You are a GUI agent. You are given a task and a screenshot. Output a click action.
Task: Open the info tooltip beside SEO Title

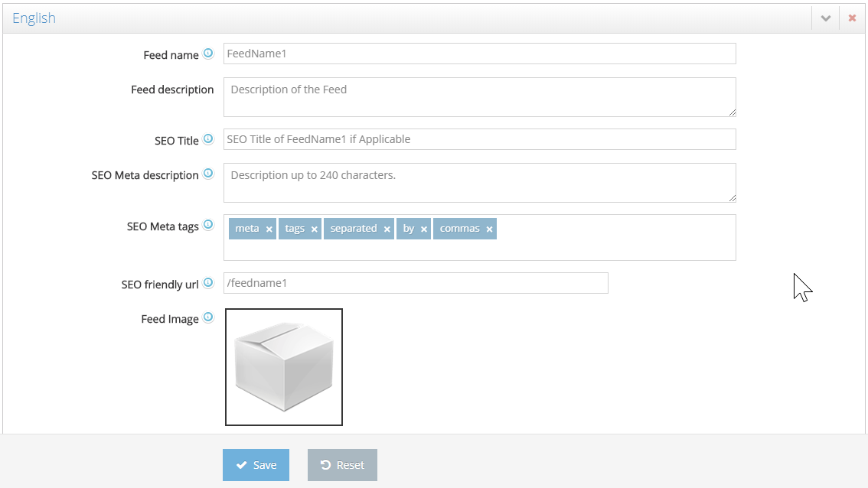tap(207, 138)
